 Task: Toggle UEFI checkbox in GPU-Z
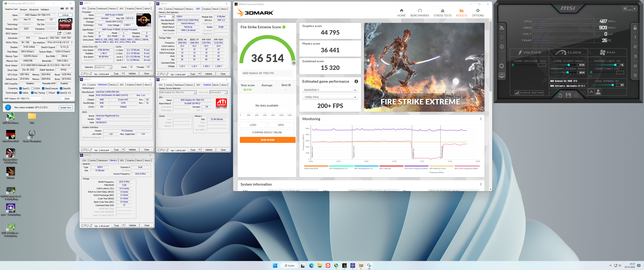coord(65,33)
